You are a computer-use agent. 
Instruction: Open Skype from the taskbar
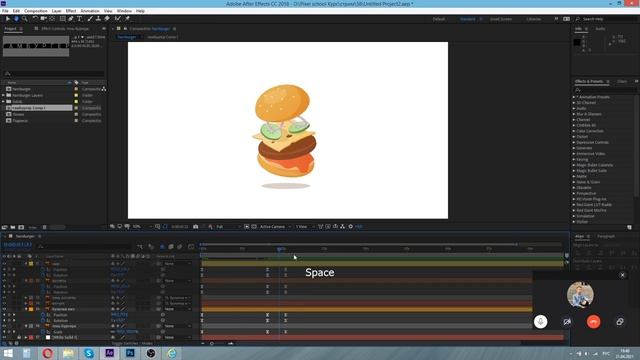89,353
